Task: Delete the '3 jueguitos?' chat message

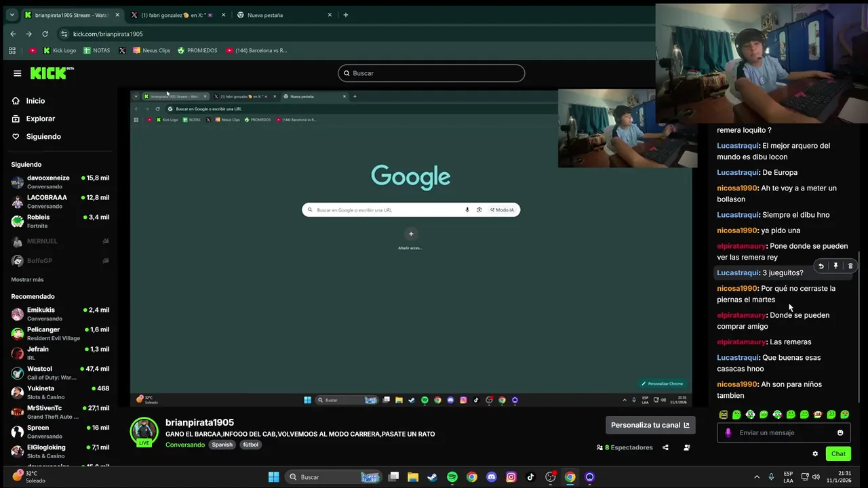Action: pyautogui.click(x=850, y=266)
